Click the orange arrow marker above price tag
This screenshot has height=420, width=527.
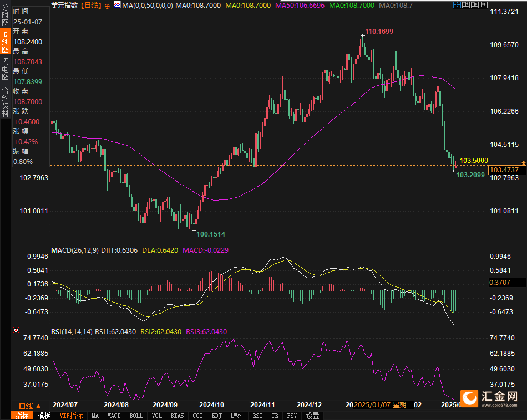click(523, 163)
